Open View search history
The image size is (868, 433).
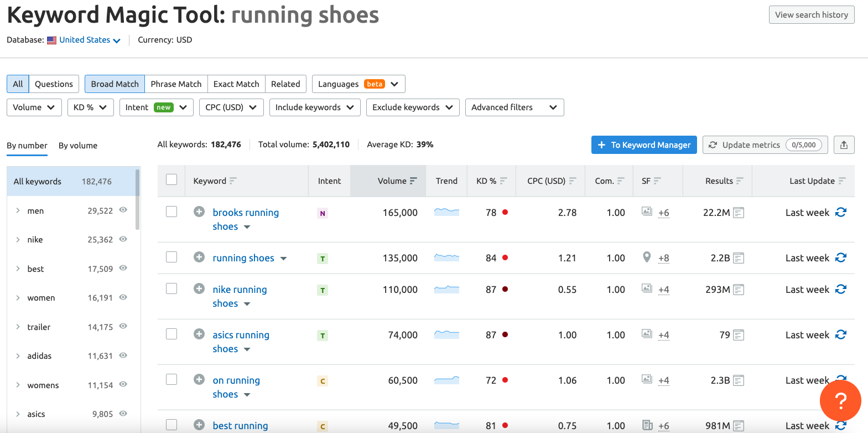coord(811,15)
